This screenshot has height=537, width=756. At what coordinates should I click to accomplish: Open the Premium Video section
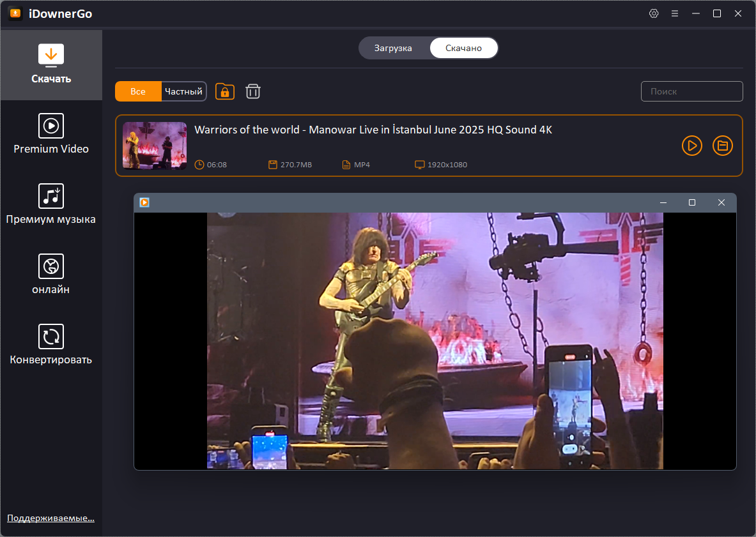point(51,134)
